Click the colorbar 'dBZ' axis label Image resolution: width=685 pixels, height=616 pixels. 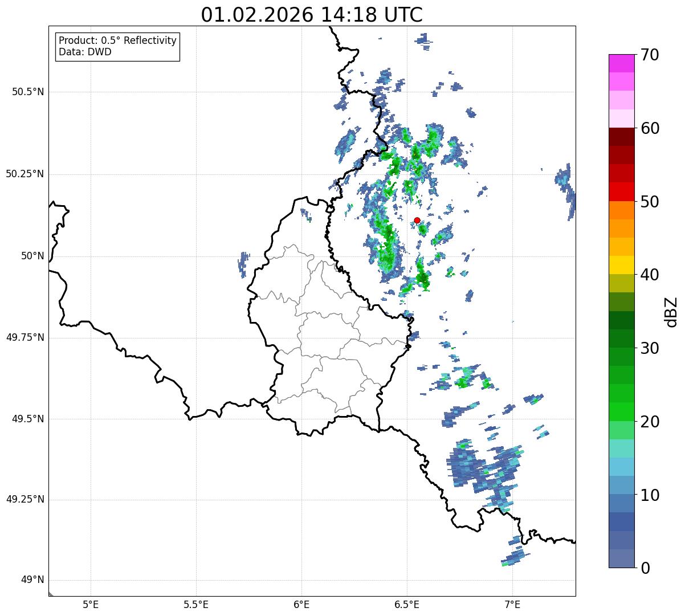(671, 311)
